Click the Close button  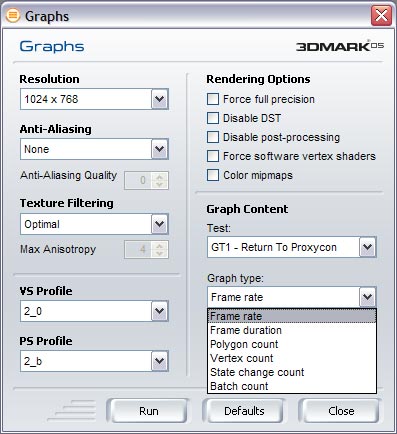pyautogui.click(x=341, y=411)
